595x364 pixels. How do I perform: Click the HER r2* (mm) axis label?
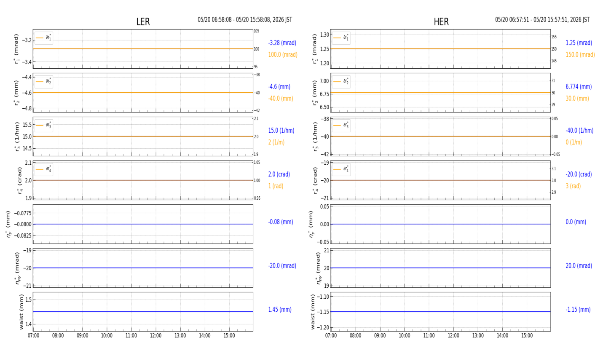(314, 93)
